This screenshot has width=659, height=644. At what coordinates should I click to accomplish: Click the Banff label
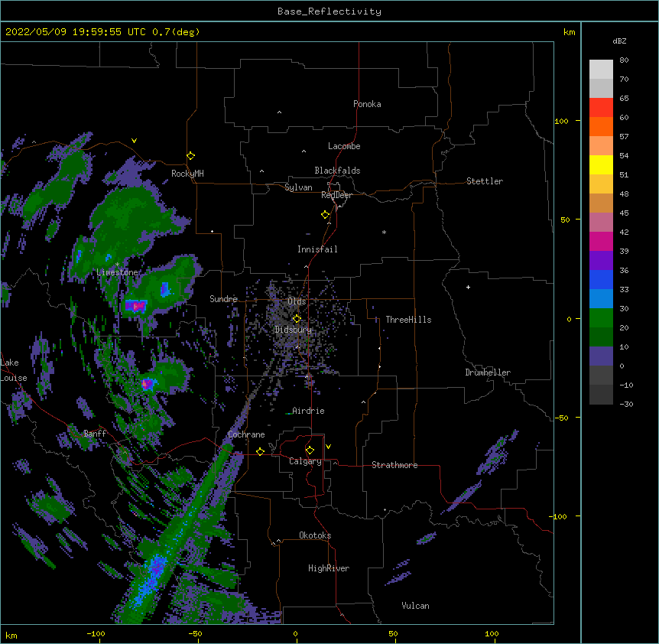pos(95,434)
